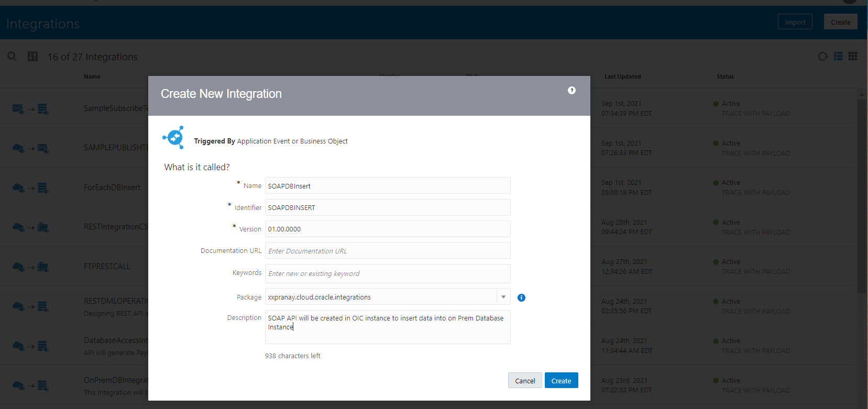Open the RESTIntegrationCS integration name

116,227
